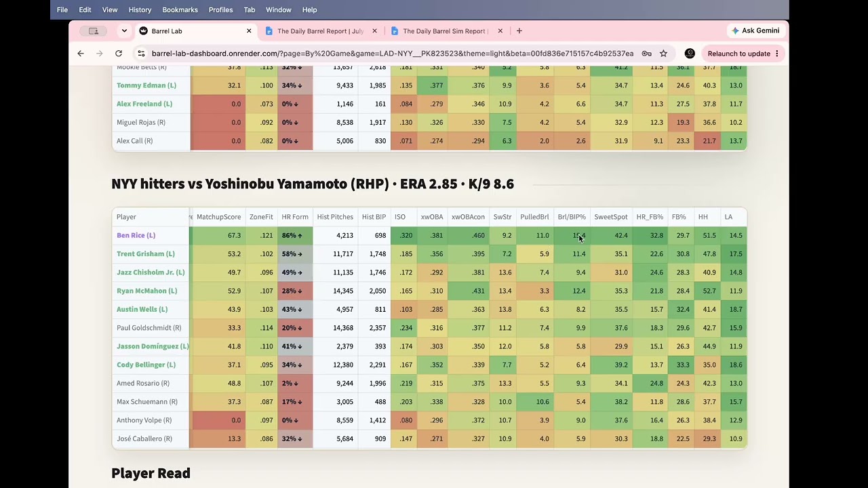Sort NYY table by SwStr header
This screenshot has width=868, height=488.
(x=502, y=217)
